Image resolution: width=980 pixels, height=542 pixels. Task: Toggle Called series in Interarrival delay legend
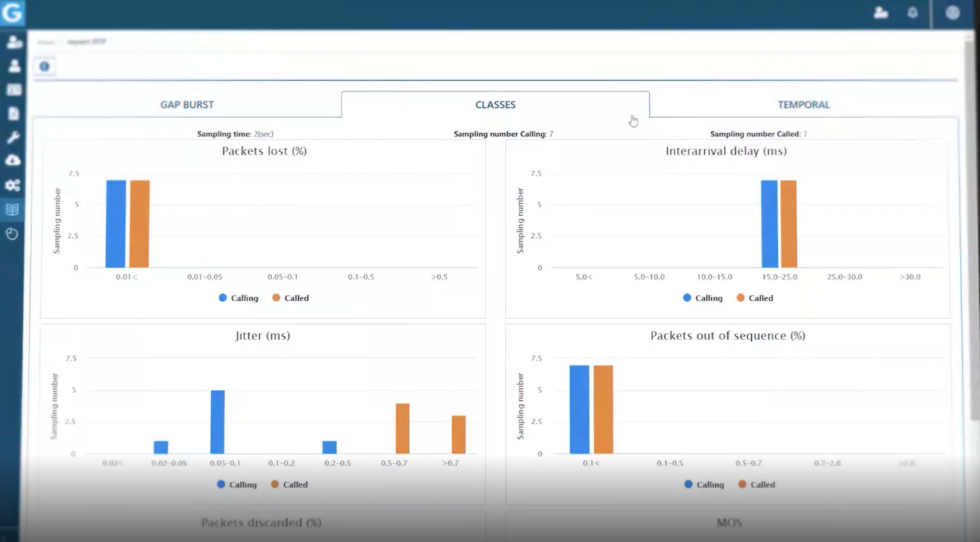click(x=755, y=298)
